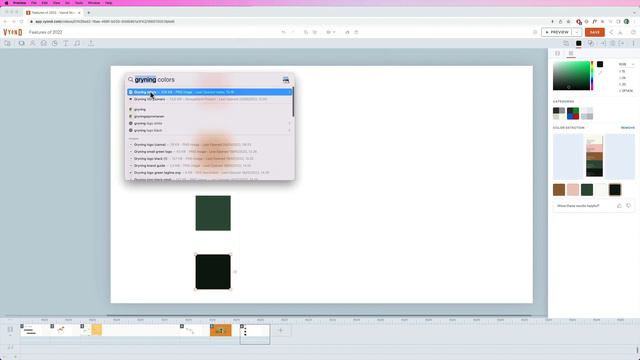This screenshot has height=360, width=640.
Task: Open the Prop library icon
Action: [43, 43]
